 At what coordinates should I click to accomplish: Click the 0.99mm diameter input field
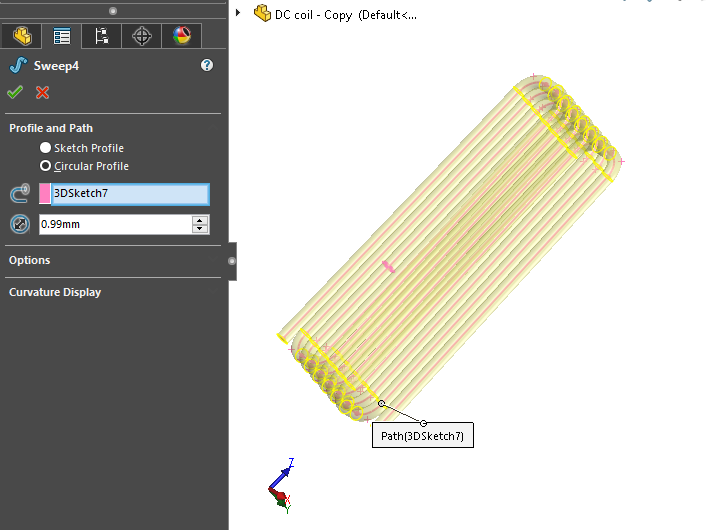[114, 224]
